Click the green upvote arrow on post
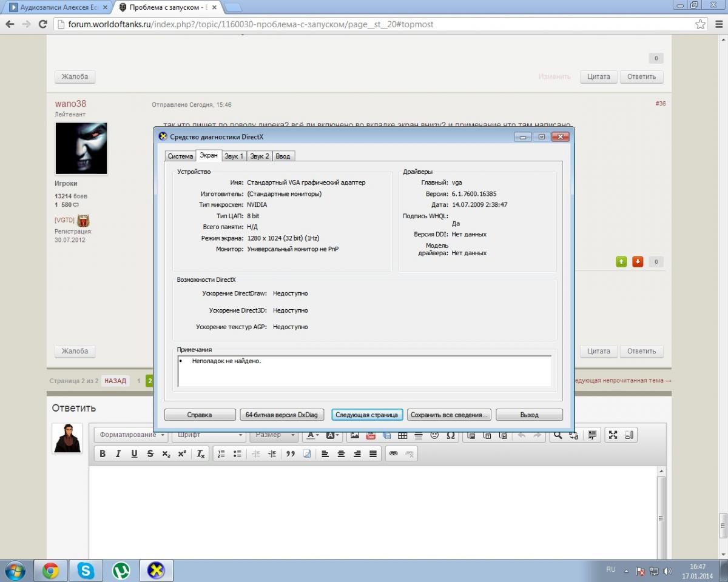This screenshot has width=728, height=582. click(621, 262)
